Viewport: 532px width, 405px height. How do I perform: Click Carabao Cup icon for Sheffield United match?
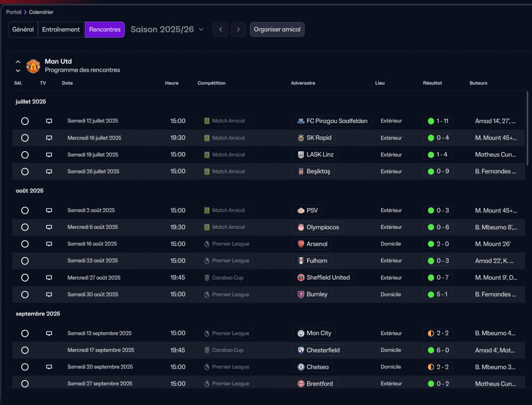point(207,277)
